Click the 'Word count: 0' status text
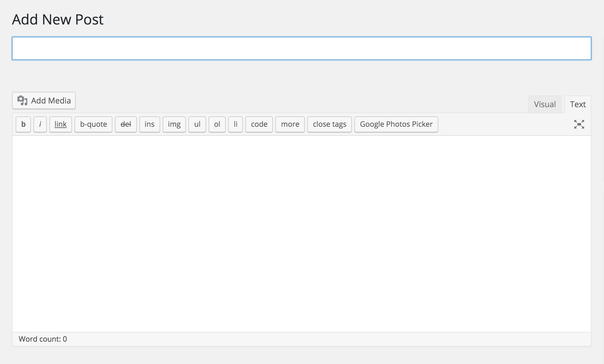604x364 pixels. coord(43,339)
